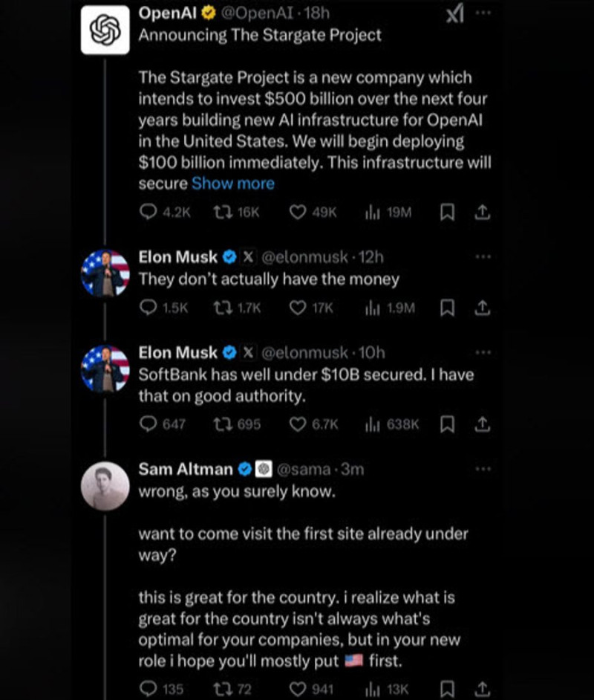594x700 pixels.
Task: Bookmark the OpenAI Stargate announcement
Action: click(447, 213)
